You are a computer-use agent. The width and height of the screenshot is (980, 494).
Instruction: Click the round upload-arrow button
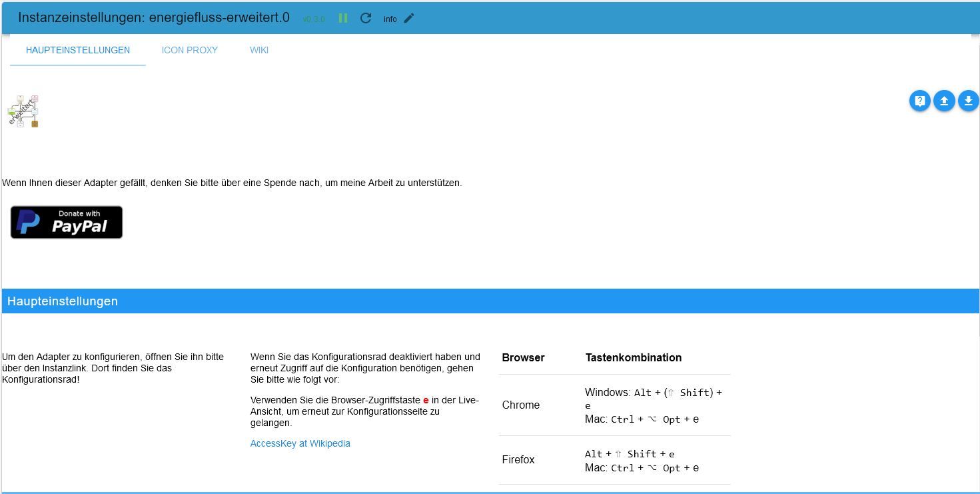click(944, 101)
